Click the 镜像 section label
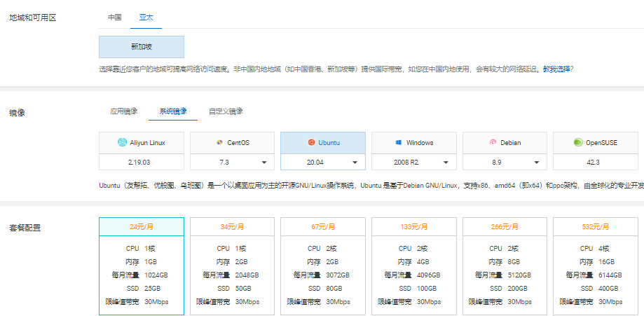Screen dimensions: 644x316 (x=18, y=112)
